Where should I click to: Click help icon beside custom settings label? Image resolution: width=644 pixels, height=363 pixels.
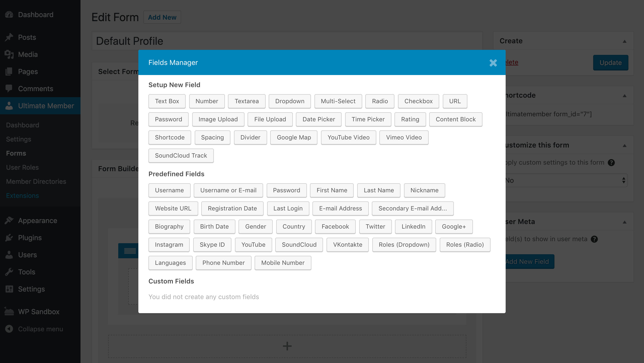click(x=611, y=163)
